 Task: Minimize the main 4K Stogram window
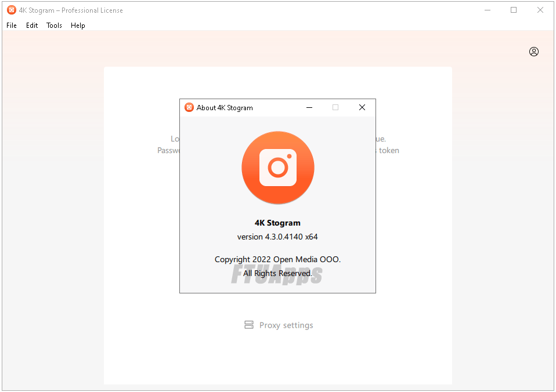click(487, 10)
